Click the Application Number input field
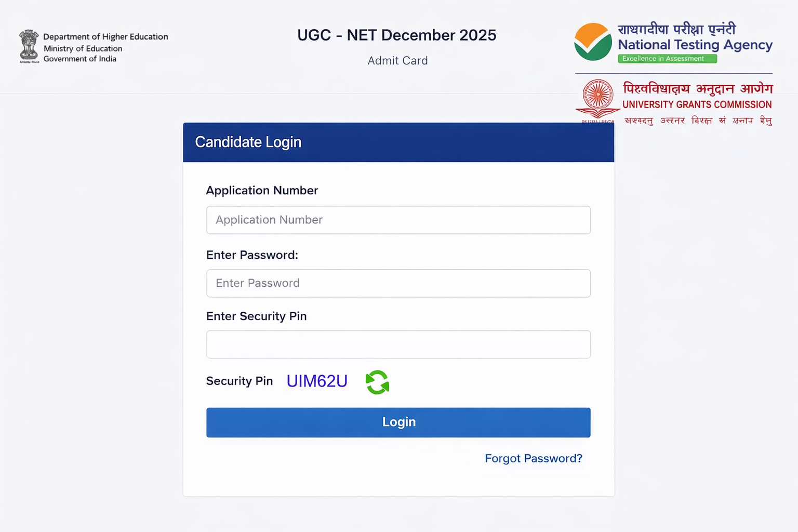 tap(398, 220)
